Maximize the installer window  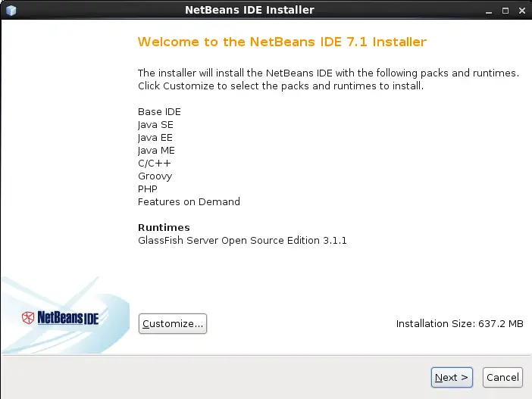click(x=505, y=11)
